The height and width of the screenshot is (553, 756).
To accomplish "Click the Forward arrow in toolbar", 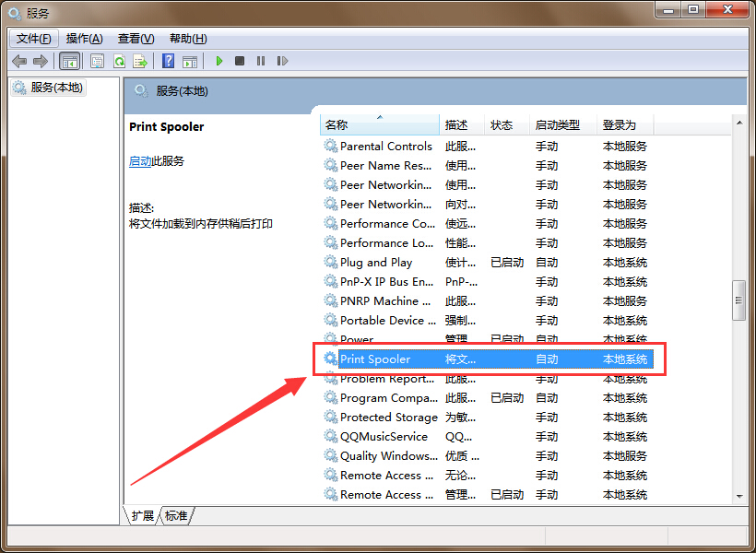I will 40,61.
